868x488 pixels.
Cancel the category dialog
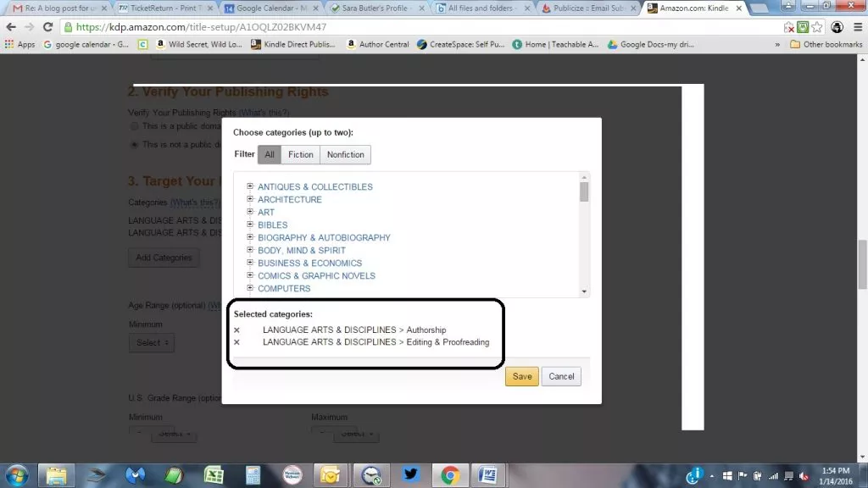(561, 376)
